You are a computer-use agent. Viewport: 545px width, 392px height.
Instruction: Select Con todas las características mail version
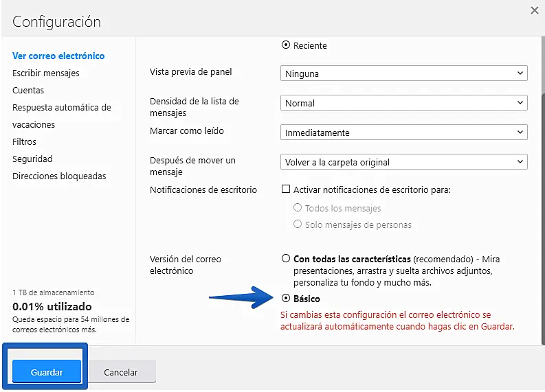pos(286,258)
